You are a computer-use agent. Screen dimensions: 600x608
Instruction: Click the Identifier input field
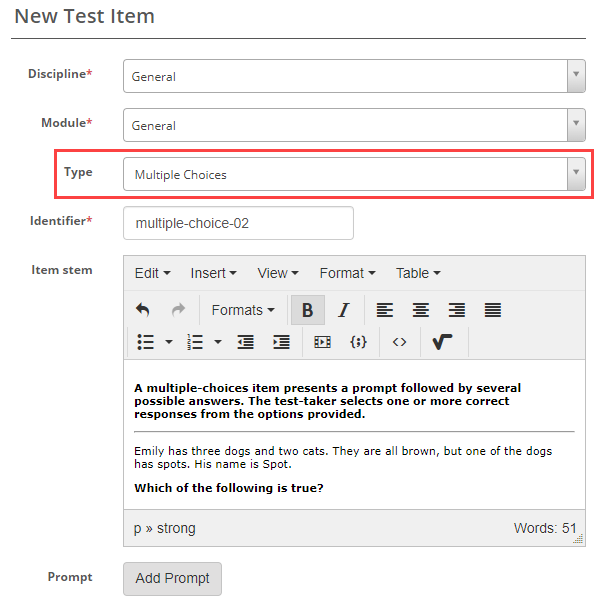(238, 223)
